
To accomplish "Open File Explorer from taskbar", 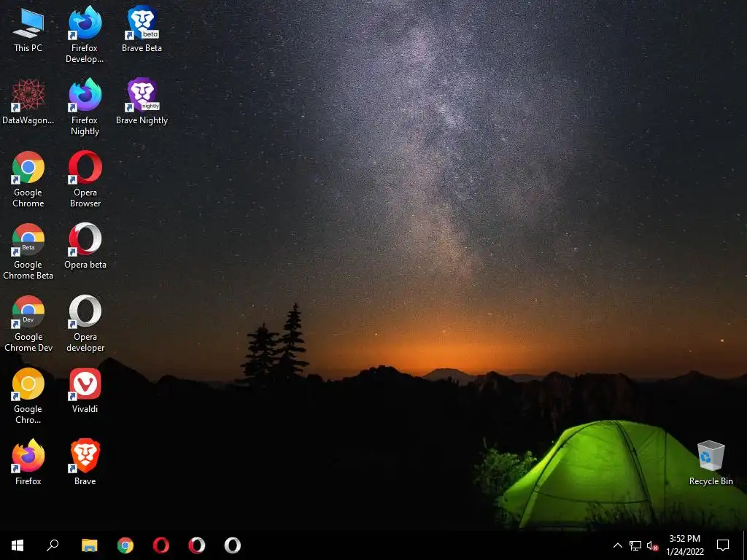I will point(89,545).
